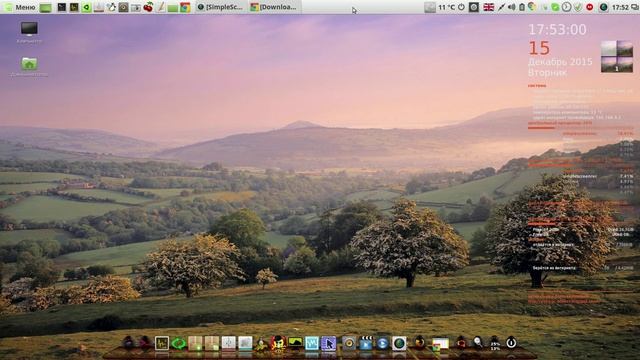This screenshot has height=360, width=640.
Task: Launch the cursor pointer app in dock
Action: coord(328,343)
